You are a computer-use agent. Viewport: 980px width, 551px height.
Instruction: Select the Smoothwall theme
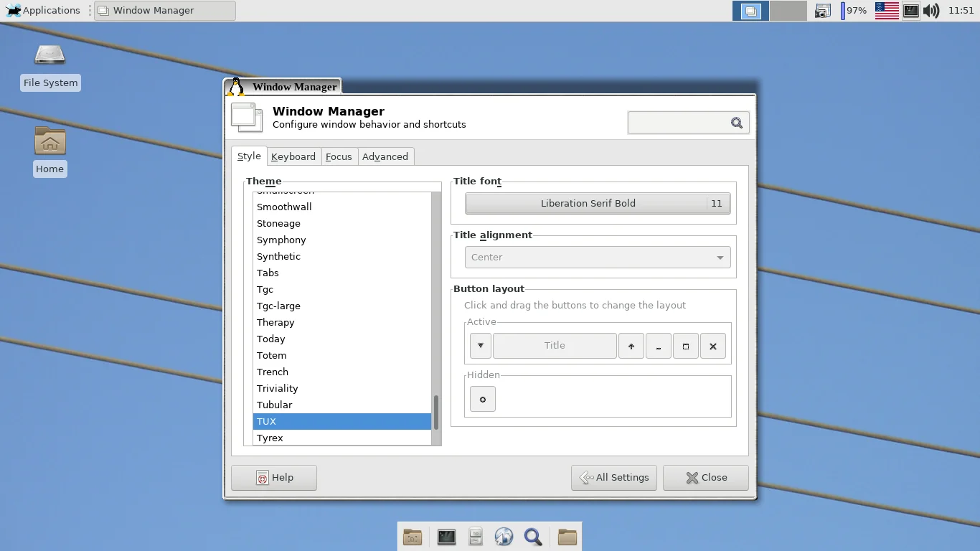(342, 207)
